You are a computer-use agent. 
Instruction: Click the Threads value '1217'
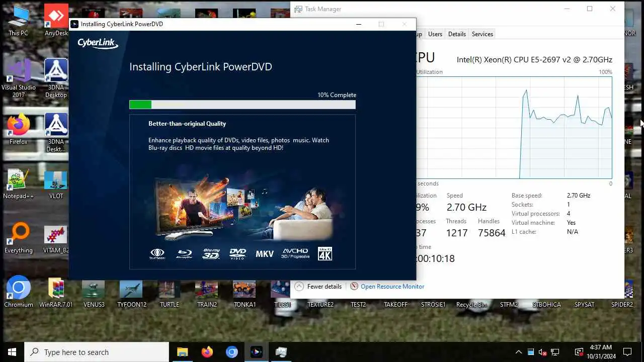coord(457,233)
